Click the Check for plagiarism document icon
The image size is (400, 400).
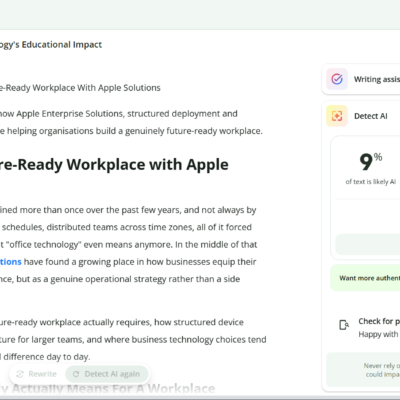coord(344,324)
